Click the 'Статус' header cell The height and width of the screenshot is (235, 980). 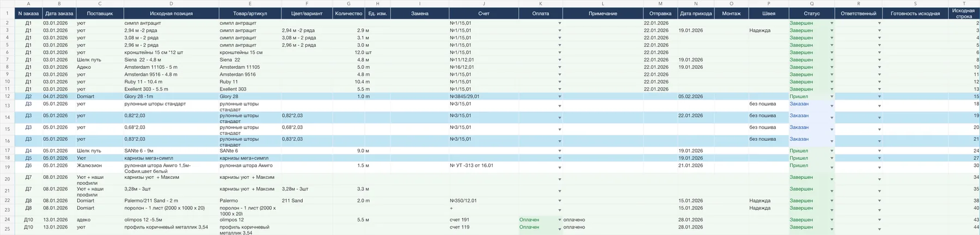pos(811,13)
